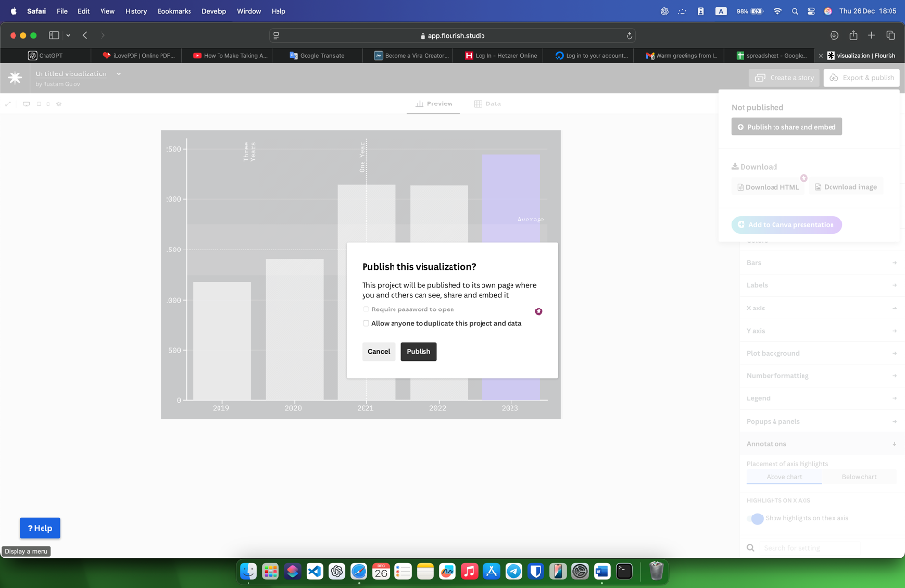Switch to the Preview tab

(433, 103)
